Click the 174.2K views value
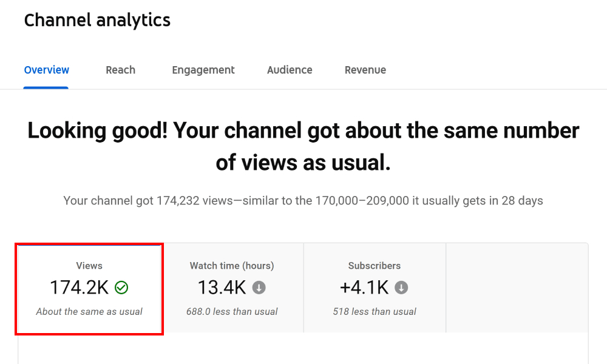 [80, 288]
